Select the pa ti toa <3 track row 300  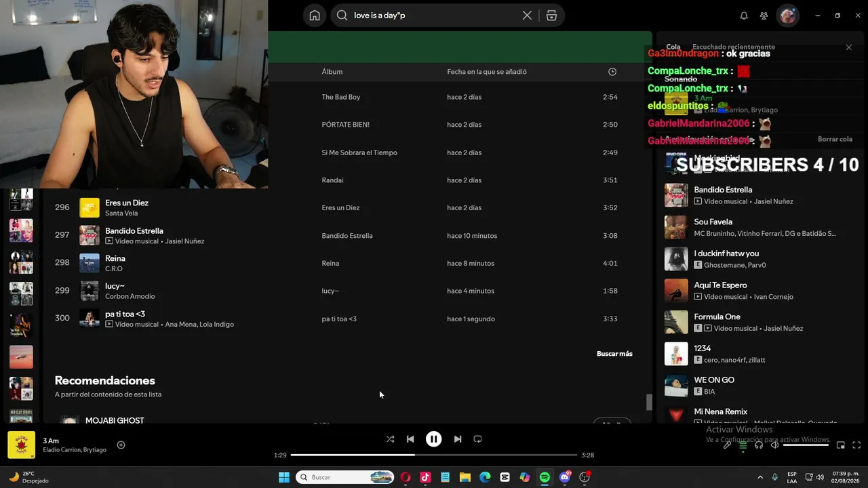(x=346, y=319)
